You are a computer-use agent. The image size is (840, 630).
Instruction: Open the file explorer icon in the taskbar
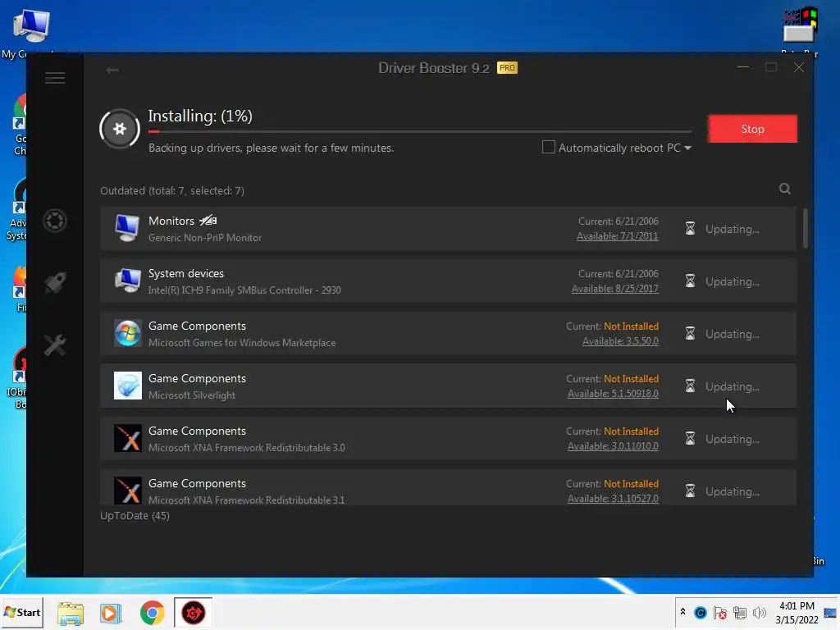click(71, 613)
